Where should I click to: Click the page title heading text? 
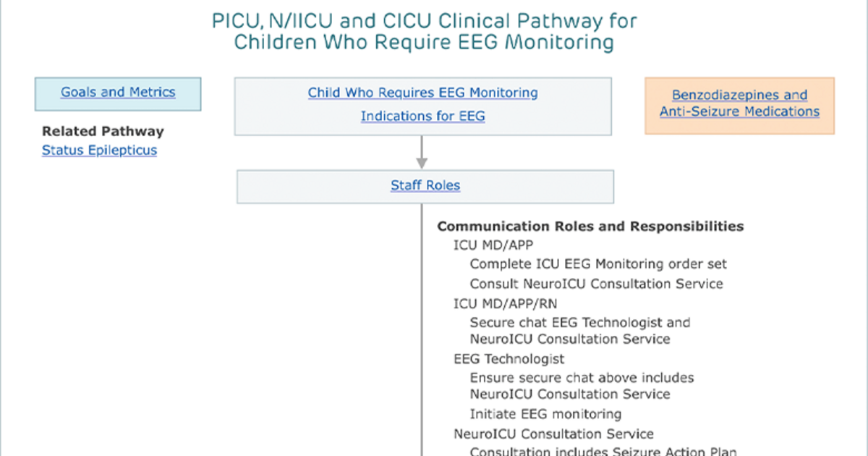click(x=424, y=31)
